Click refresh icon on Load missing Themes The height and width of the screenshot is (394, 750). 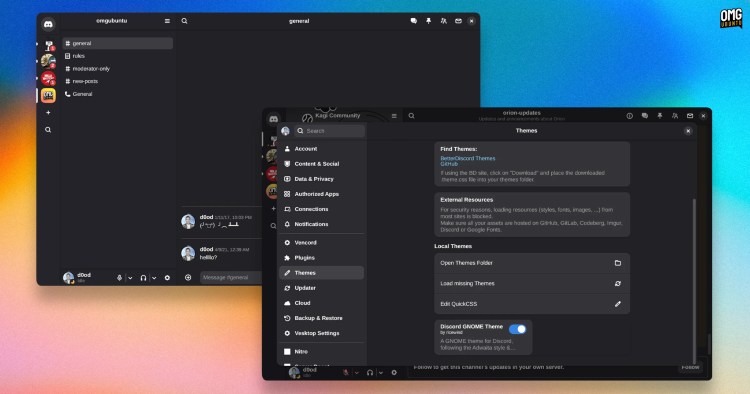point(618,284)
